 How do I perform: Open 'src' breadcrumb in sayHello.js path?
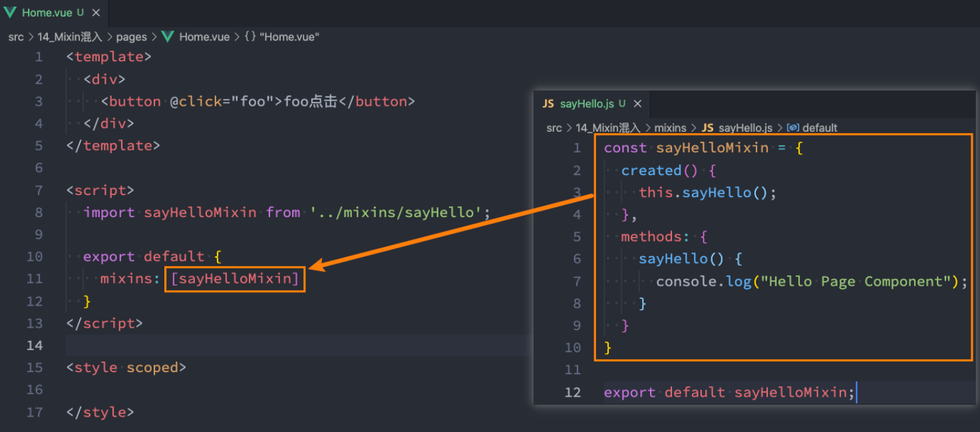tap(554, 128)
